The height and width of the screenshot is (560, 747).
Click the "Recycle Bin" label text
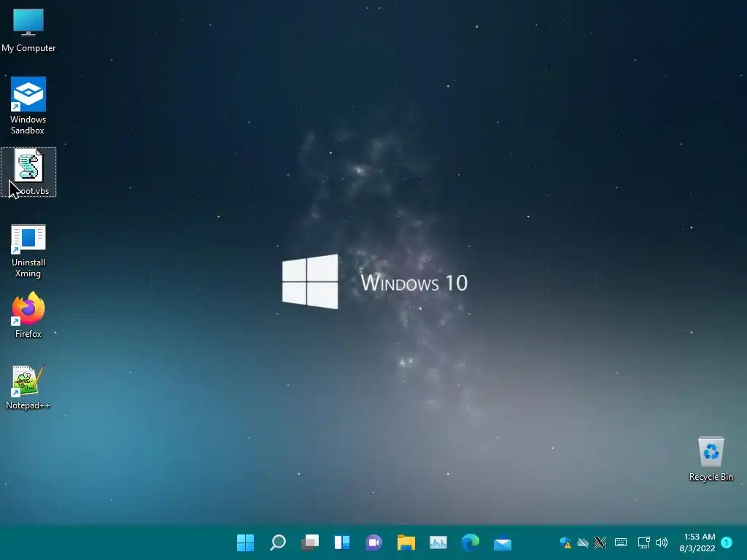click(x=711, y=477)
